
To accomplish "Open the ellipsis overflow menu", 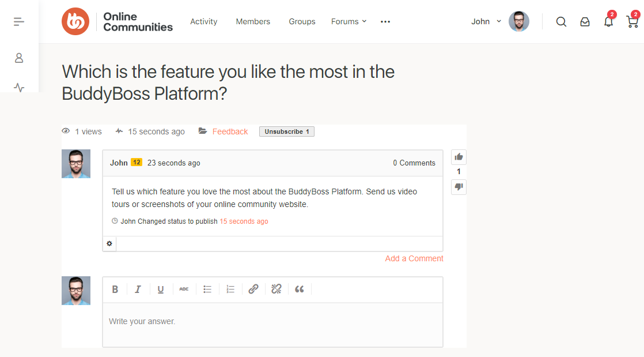I will tap(385, 21).
